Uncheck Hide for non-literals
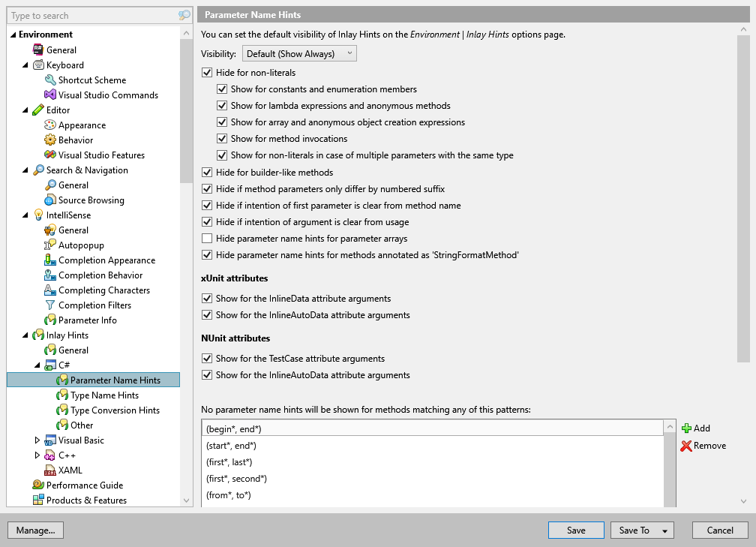756x547 pixels. tap(207, 72)
